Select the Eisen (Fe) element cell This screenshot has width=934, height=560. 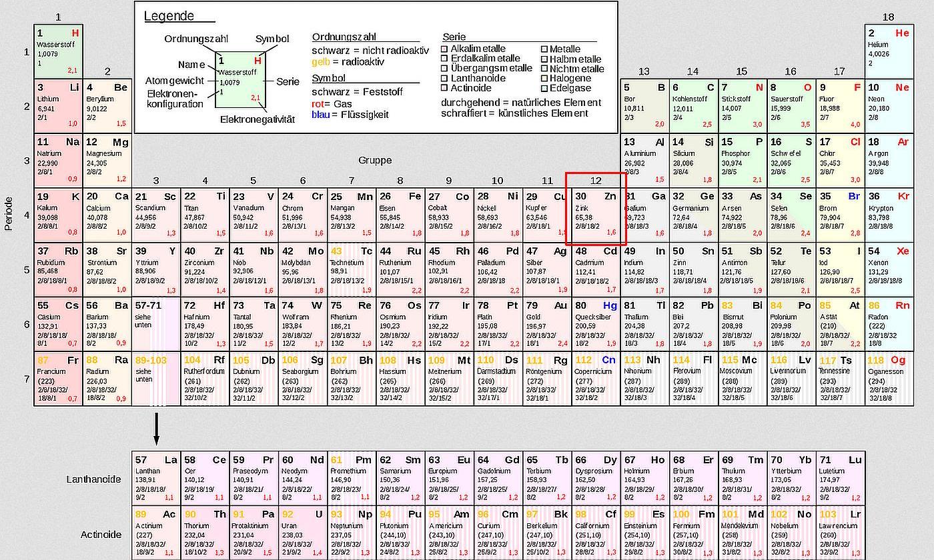point(400,215)
